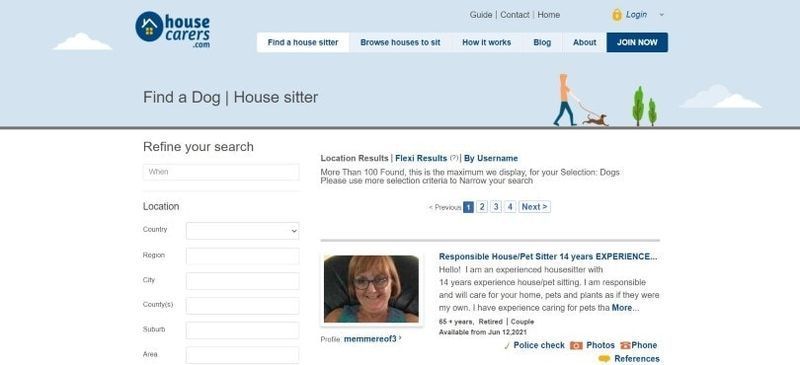Click the Home link in header

548,15
